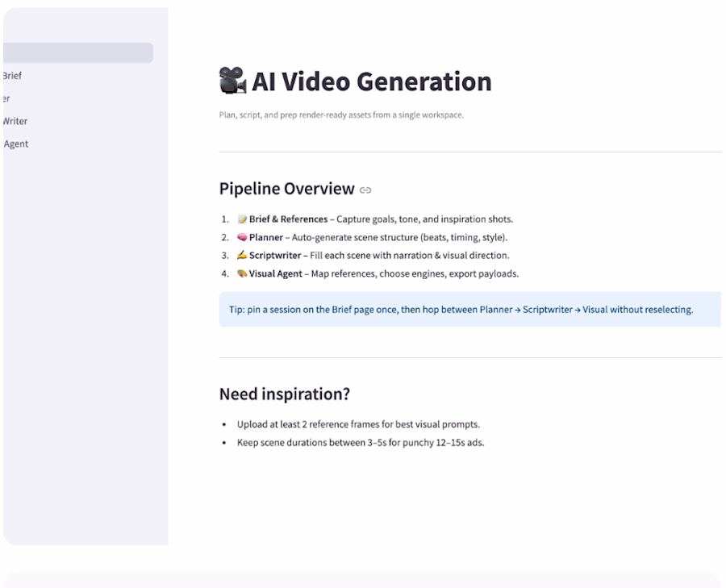Click the AI Video Generation title text
Screen dimensions: 726x588
(x=371, y=81)
